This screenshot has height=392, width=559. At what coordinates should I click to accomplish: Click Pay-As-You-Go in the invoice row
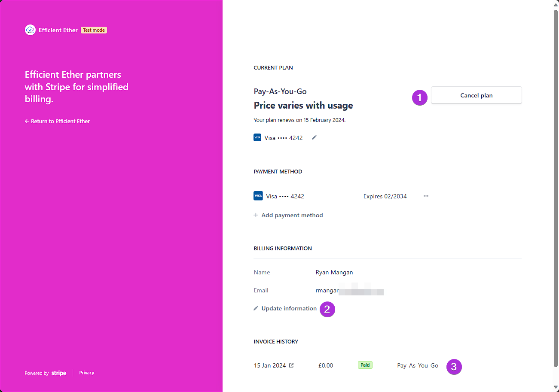coord(418,365)
